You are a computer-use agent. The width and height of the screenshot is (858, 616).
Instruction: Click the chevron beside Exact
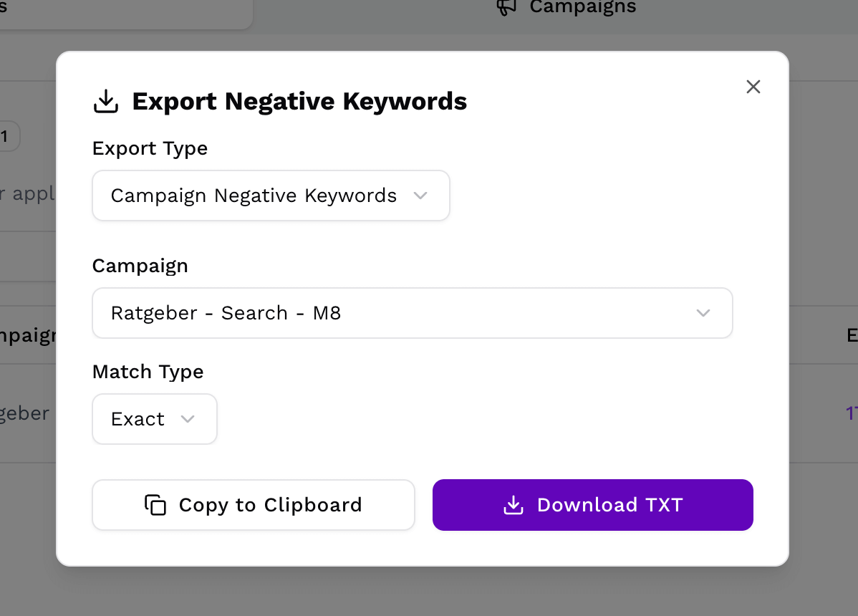pyautogui.click(x=188, y=419)
